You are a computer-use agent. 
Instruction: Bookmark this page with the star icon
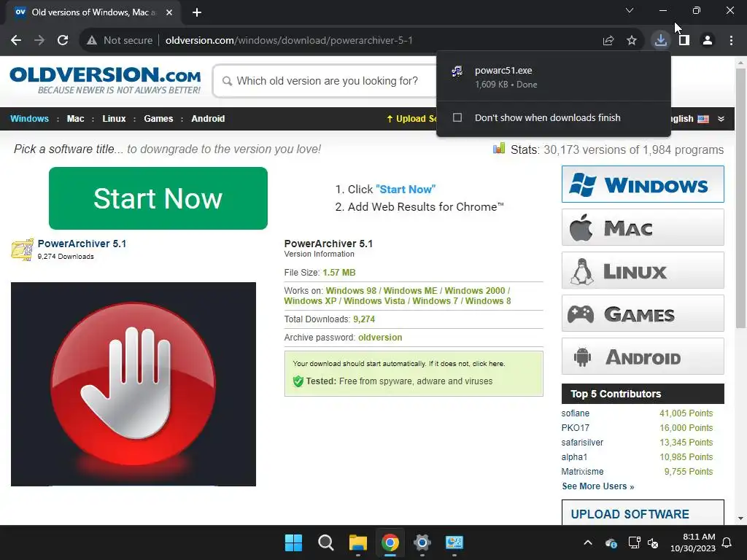632,41
